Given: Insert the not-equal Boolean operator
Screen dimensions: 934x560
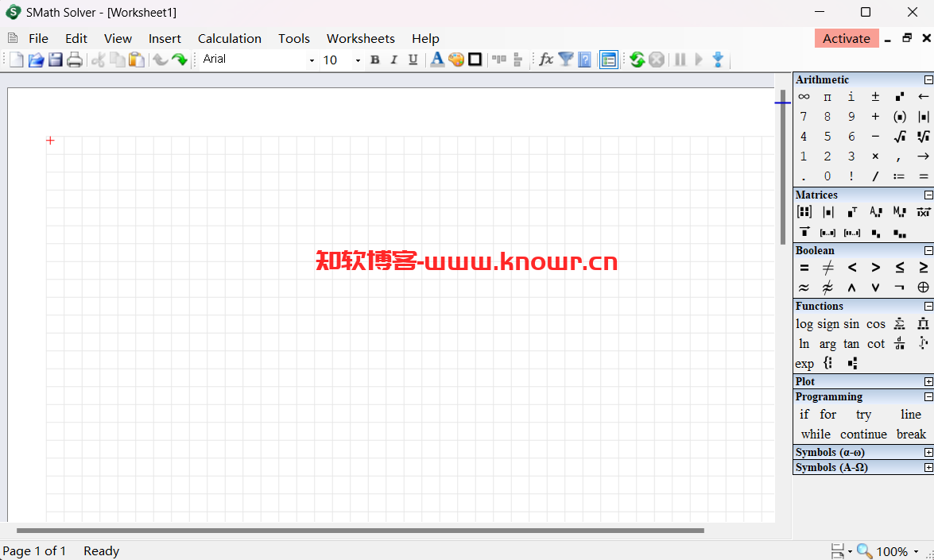Looking at the screenshot, I should point(827,268).
